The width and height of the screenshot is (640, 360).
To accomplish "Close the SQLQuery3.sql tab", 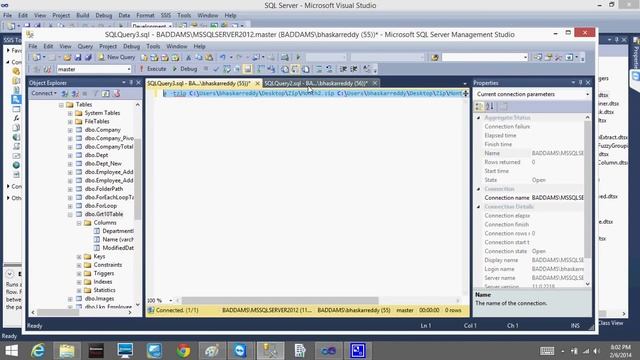I will pyautogui.click(x=257, y=83).
